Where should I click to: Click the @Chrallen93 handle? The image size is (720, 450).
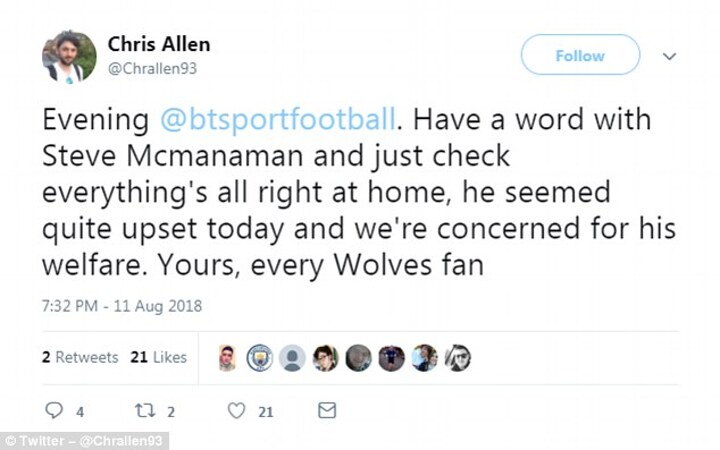coord(152,69)
